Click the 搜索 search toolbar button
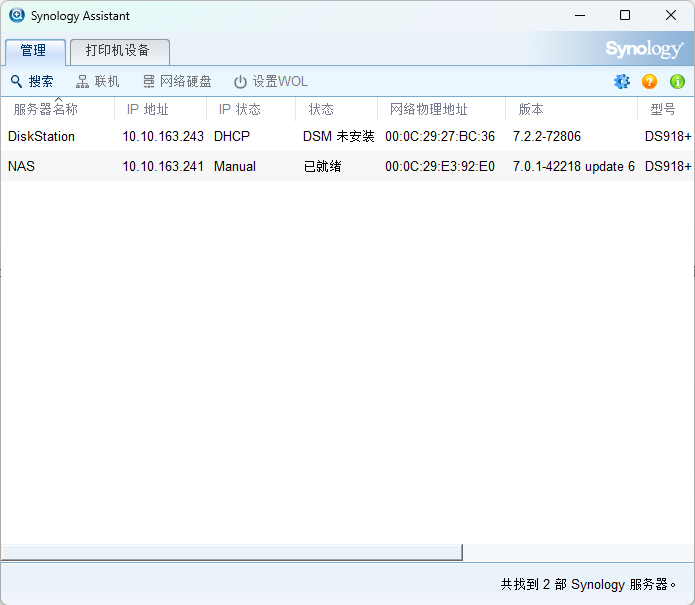This screenshot has height=605, width=695. pyautogui.click(x=32, y=82)
